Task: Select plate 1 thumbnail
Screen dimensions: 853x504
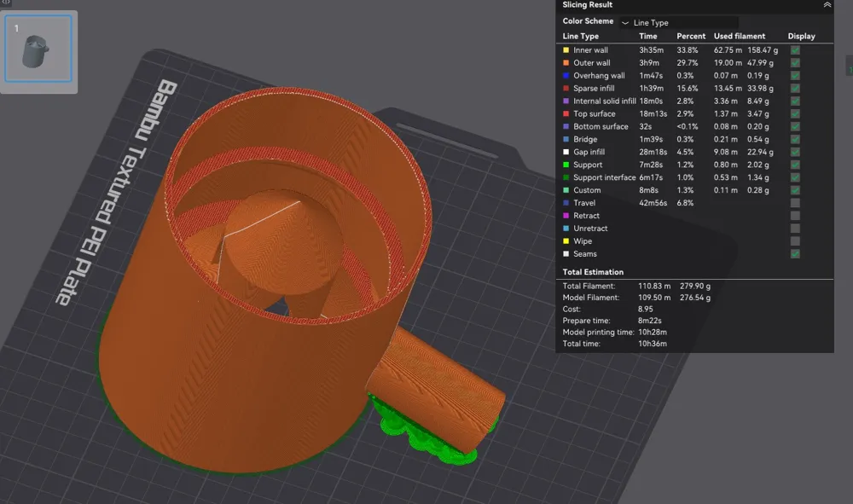Action: click(38, 49)
